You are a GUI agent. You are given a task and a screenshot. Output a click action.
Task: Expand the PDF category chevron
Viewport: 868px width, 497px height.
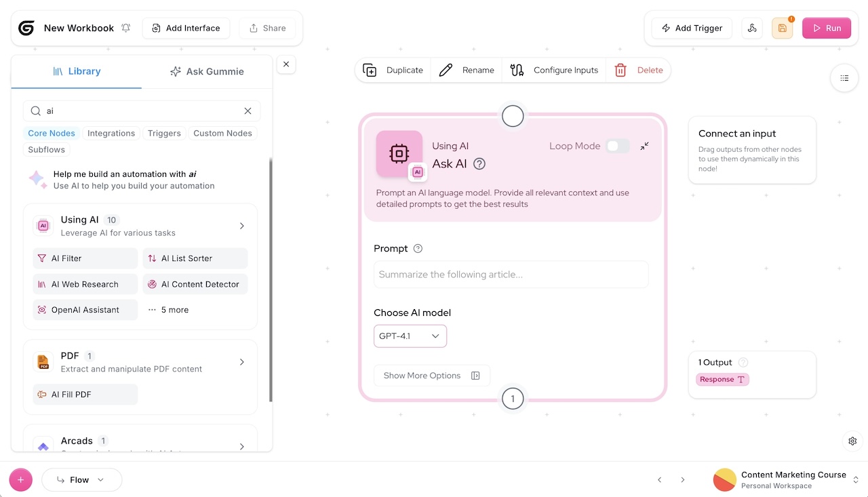pyautogui.click(x=242, y=362)
